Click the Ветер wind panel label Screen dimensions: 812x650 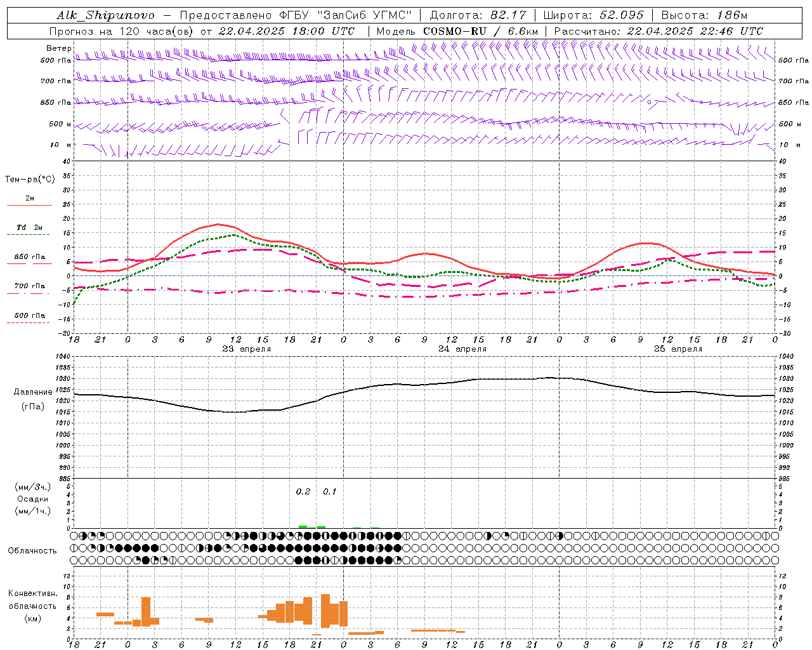point(59,48)
